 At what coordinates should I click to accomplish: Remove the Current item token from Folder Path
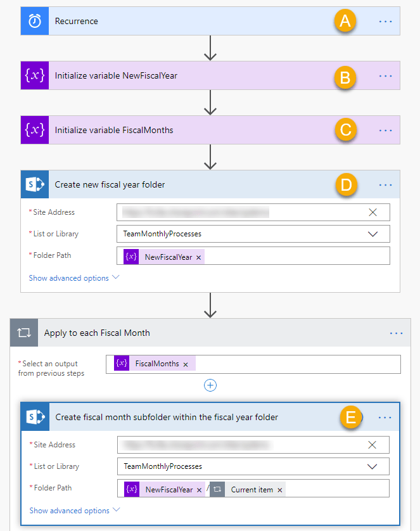pyautogui.click(x=280, y=490)
